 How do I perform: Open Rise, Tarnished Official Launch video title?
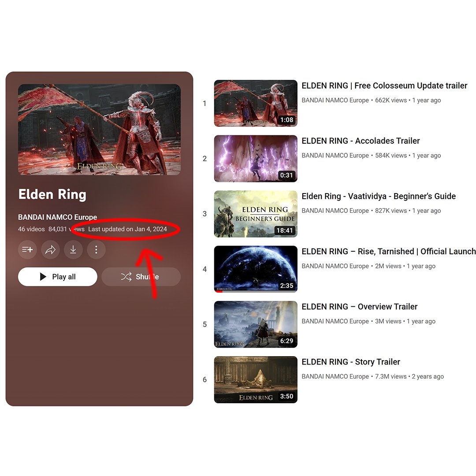[x=389, y=251]
